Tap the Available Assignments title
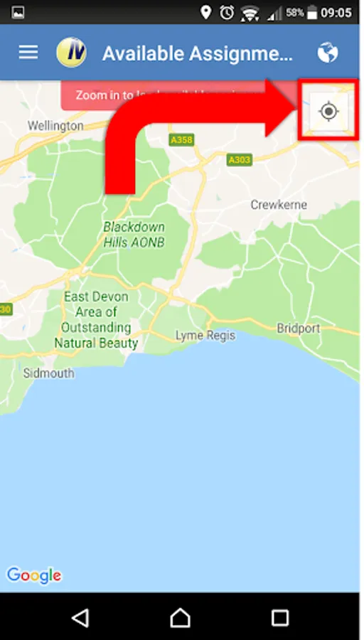This screenshot has width=364, height=640. click(x=198, y=53)
